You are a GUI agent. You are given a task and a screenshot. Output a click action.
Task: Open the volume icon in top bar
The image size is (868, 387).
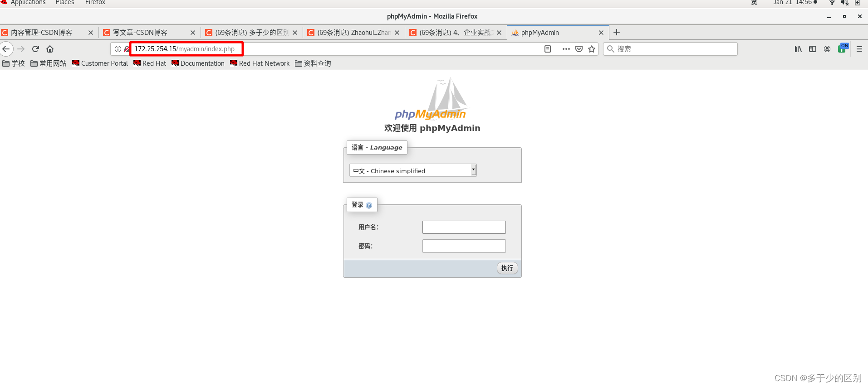844,3
